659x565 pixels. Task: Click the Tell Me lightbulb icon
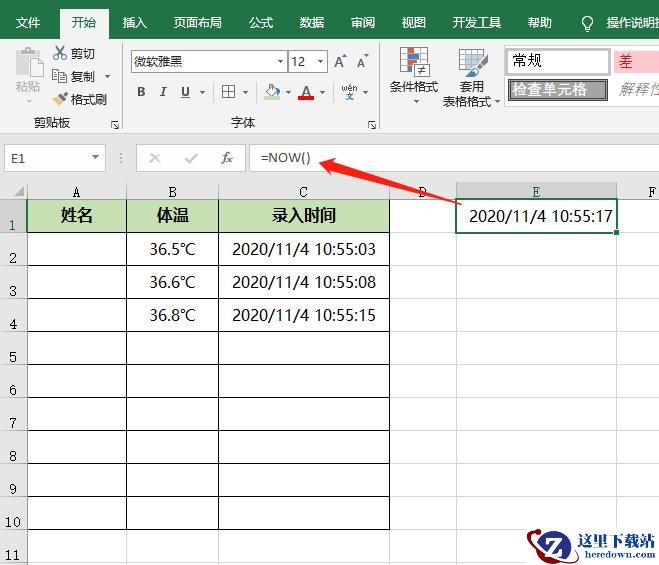pos(587,24)
